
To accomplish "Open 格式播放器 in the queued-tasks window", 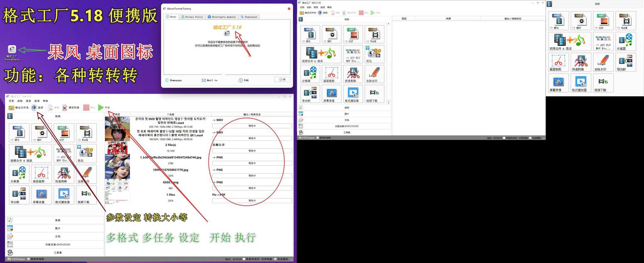I will pyautogui.click(x=64, y=195).
